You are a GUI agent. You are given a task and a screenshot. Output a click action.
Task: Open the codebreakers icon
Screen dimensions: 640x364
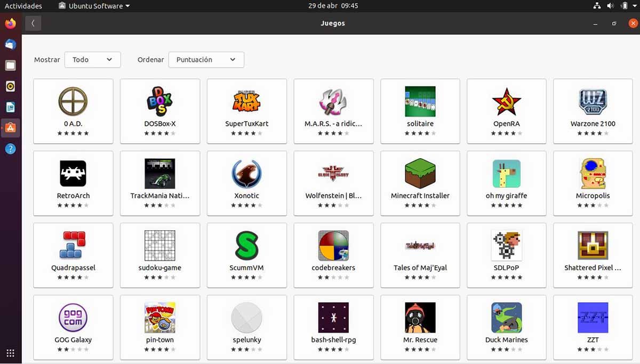333,245
